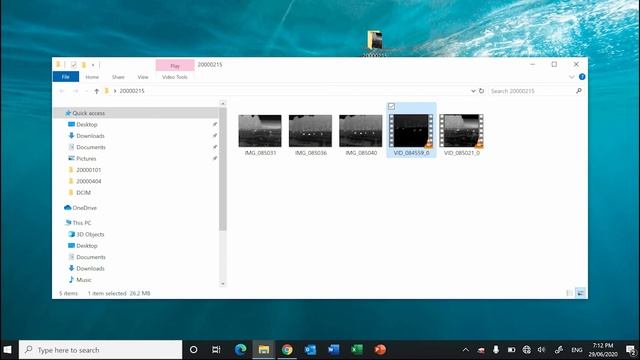640x360 pixels.
Task: Select the IMG_085031 thumbnail
Action: (260, 131)
